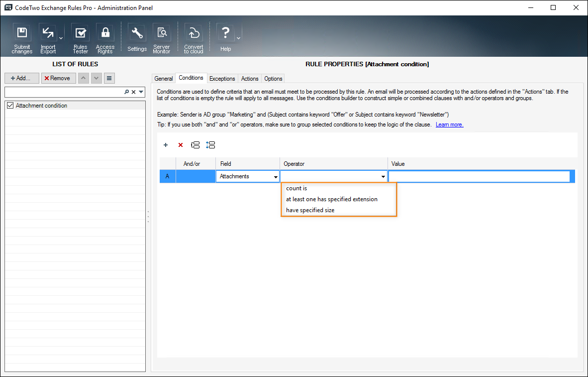
Task: Clear the rules search field
Action: (x=133, y=92)
